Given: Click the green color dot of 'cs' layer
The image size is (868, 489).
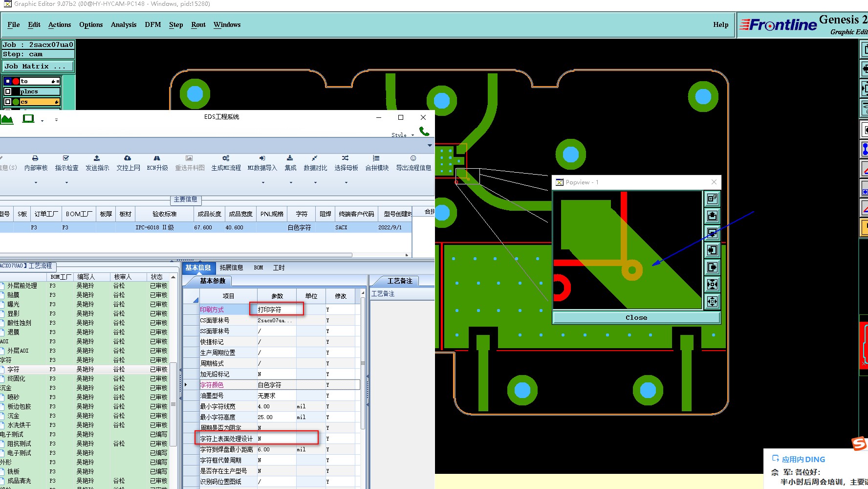Looking at the screenshot, I should tap(16, 102).
